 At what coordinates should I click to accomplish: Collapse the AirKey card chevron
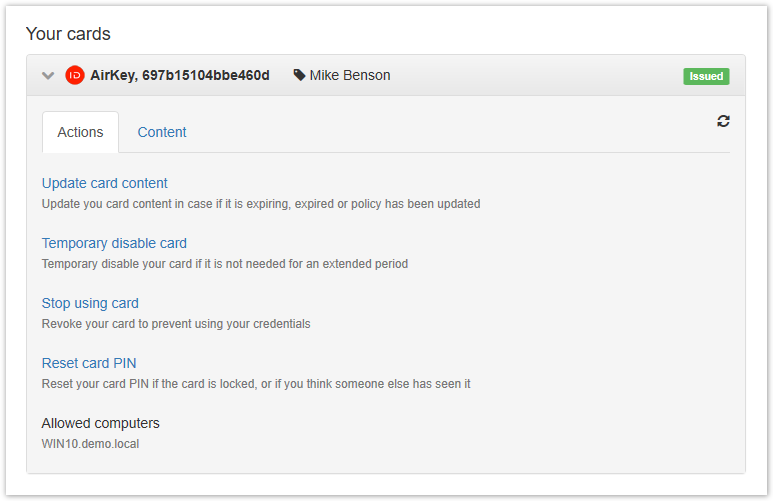tap(48, 76)
